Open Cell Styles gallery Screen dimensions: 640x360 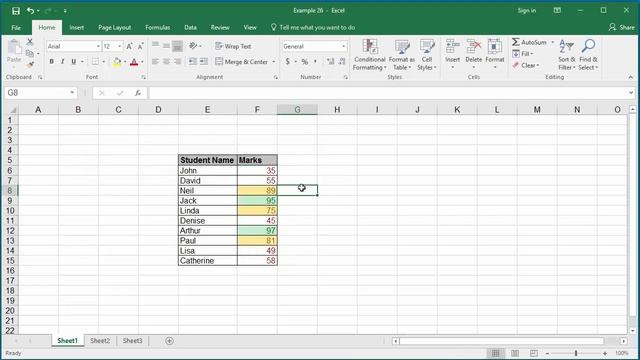click(x=427, y=55)
